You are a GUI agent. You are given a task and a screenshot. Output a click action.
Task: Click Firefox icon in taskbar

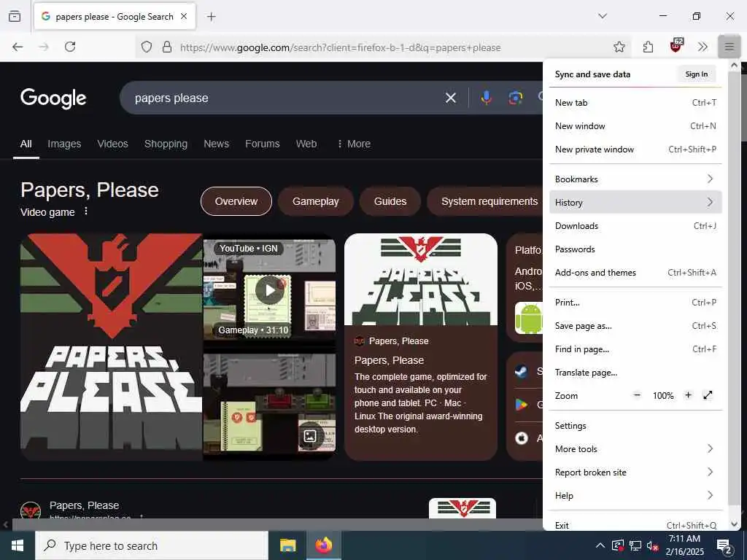coord(323,545)
